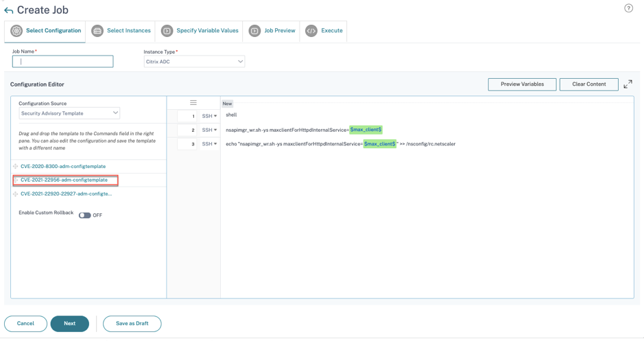The image size is (644, 341).
Task: Select CVE-2020-8300-adm-configtemplate link
Action: (x=63, y=167)
